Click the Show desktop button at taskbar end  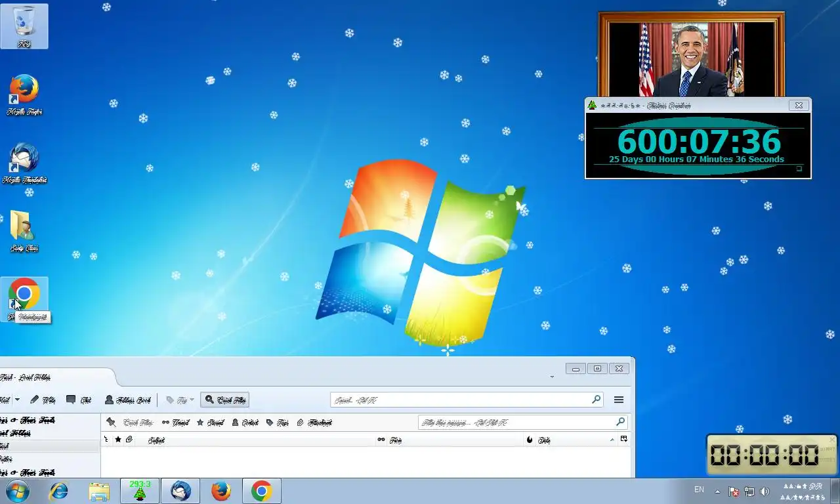point(835,491)
